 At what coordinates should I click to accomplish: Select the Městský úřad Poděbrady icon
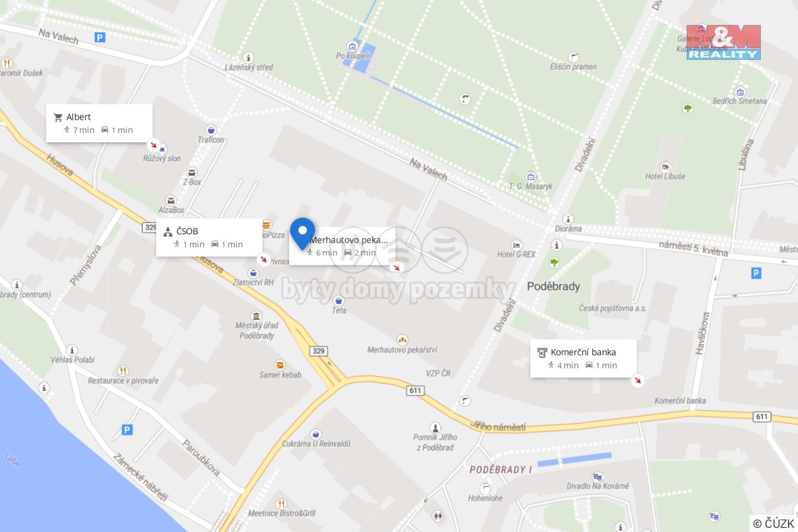pos(256,316)
